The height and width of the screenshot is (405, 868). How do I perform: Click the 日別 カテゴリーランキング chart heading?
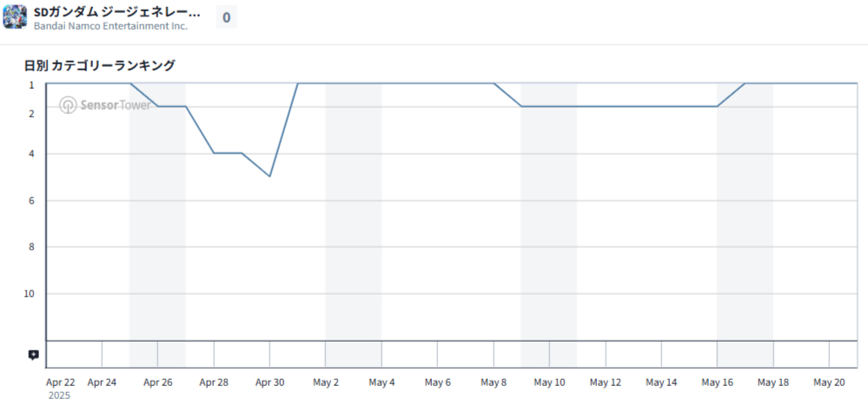[100, 65]
